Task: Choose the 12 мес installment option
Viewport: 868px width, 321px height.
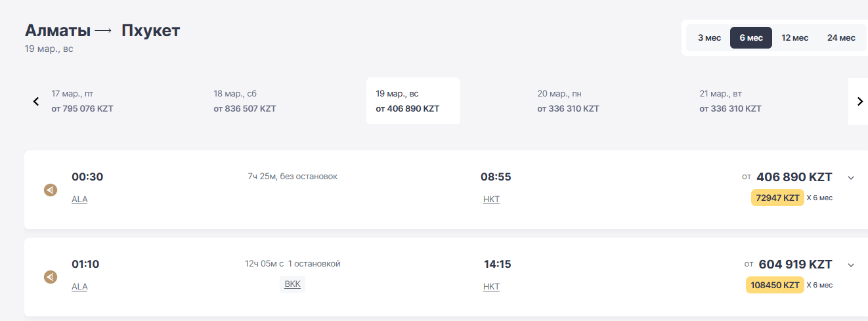Action: [794, 37]
